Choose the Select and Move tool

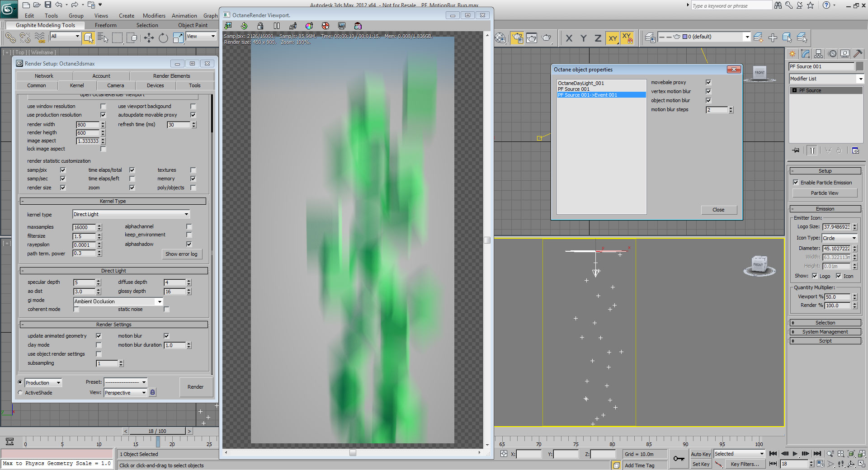[149, 38]
